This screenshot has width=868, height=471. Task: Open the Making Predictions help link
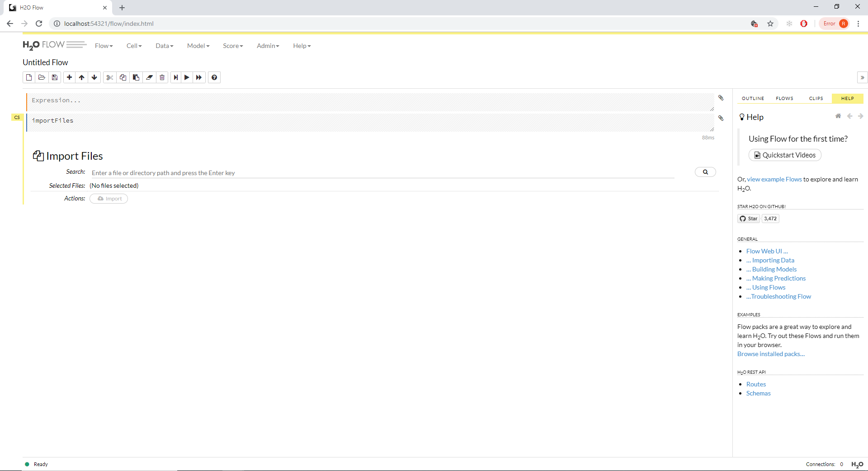[776, 278]
